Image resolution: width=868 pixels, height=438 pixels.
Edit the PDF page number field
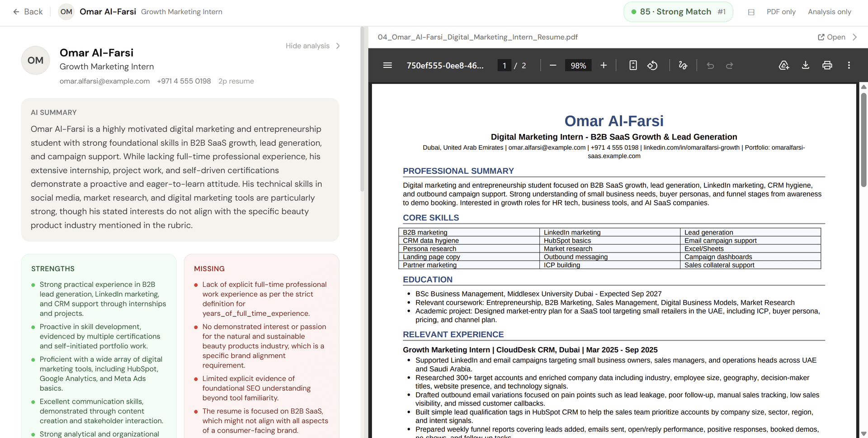pyautogui.click(x=505, y=66)
